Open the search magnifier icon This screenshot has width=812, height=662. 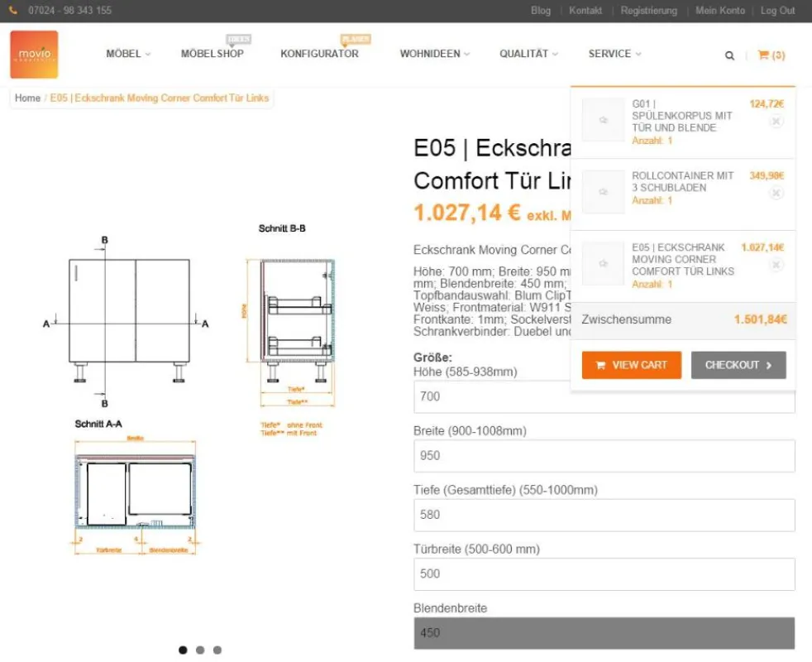[729, 55]
